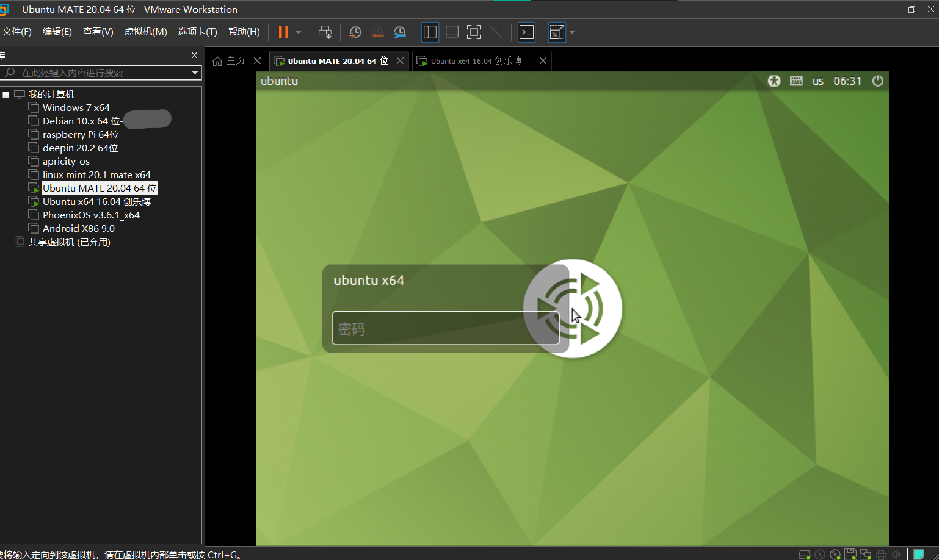The height and width of the screenshot is (560, 939).
Task: Select Windows 7 x64 in the library list
Action: [x=76, y=108]
